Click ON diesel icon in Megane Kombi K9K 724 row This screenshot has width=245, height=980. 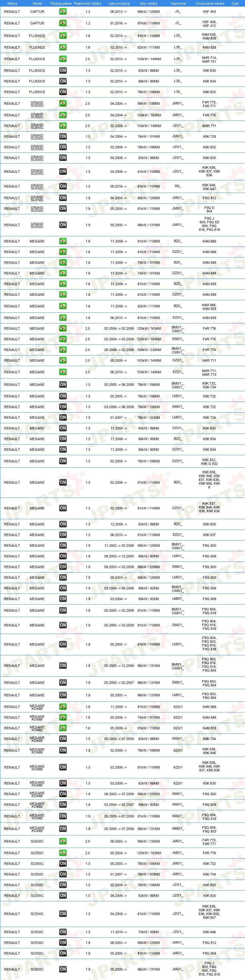[x=63, y=739]
